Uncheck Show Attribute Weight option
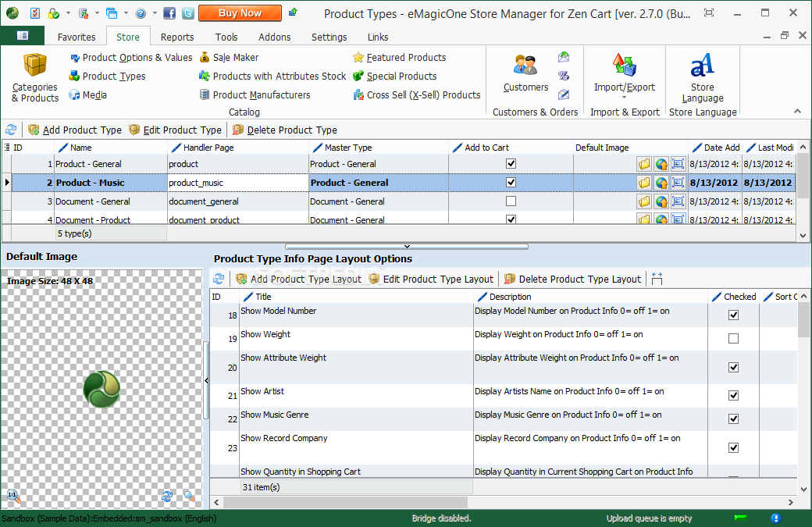Screen dimensions: 812x527 733,367
